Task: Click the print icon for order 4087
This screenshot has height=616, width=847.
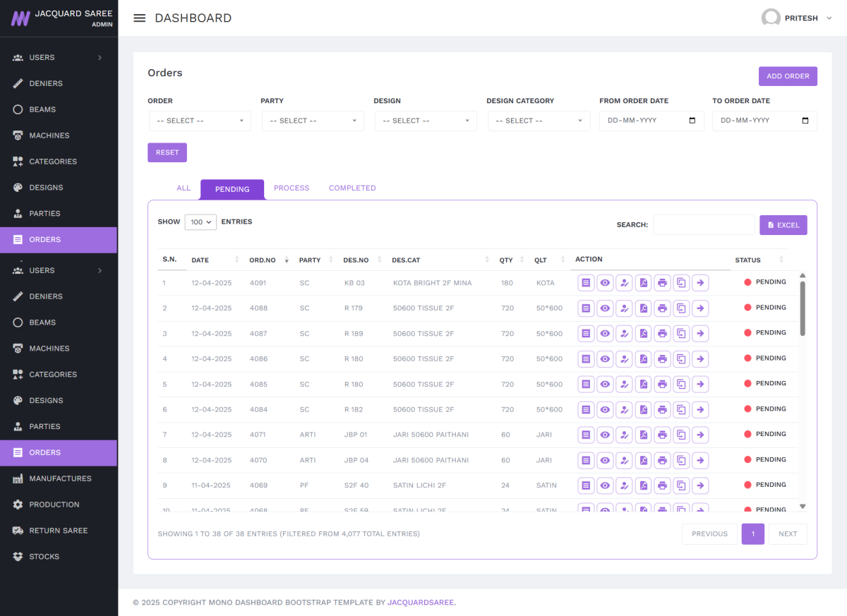Action: pyautogui.click(x=662, y=334)
